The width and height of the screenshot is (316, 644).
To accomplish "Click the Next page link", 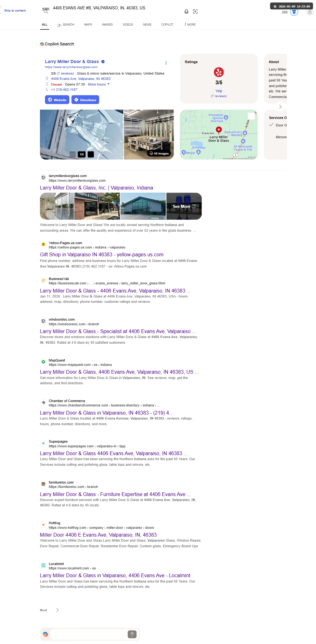I will tap(43, 610).
